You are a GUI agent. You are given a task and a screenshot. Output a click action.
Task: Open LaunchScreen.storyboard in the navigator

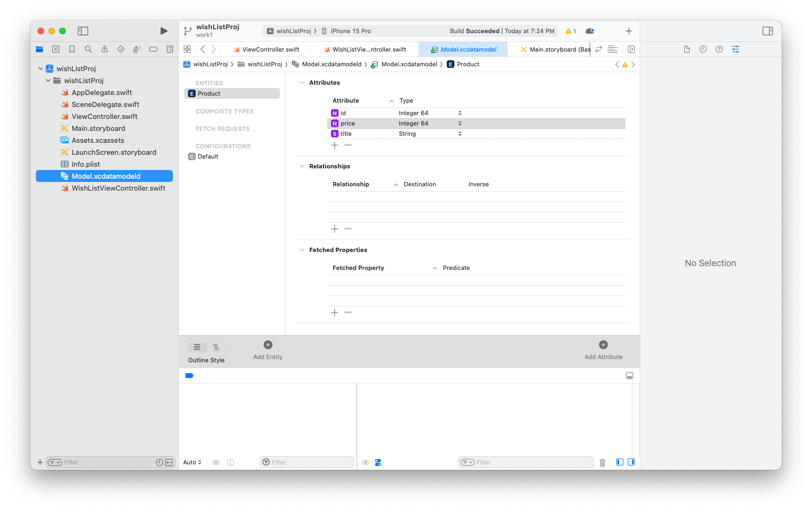(114, 152)
